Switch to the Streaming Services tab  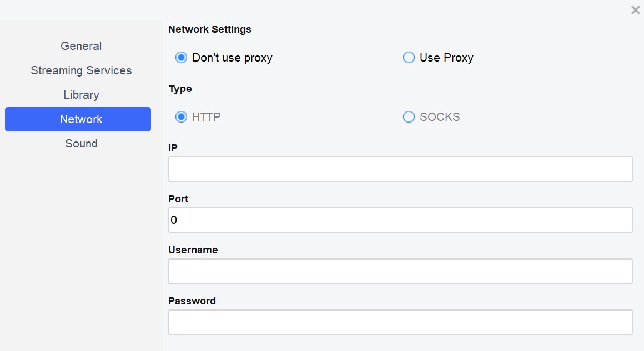point(81,70)
